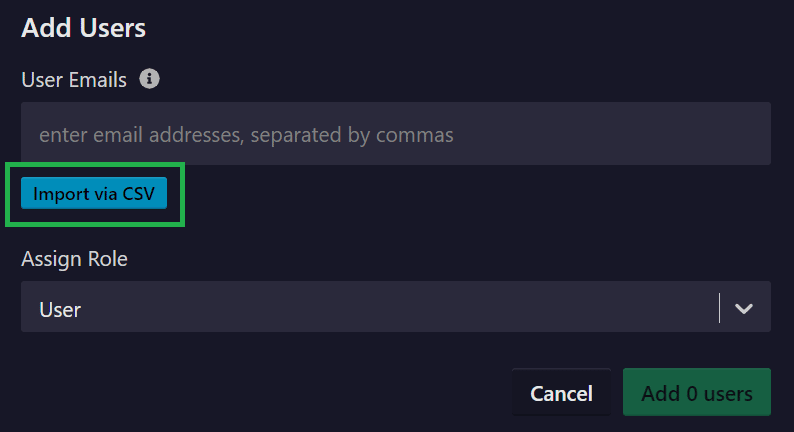Click the separator line beside the dropdown chevron
The width and height of the screenshot is (794, 432).
tap(719, 308)
